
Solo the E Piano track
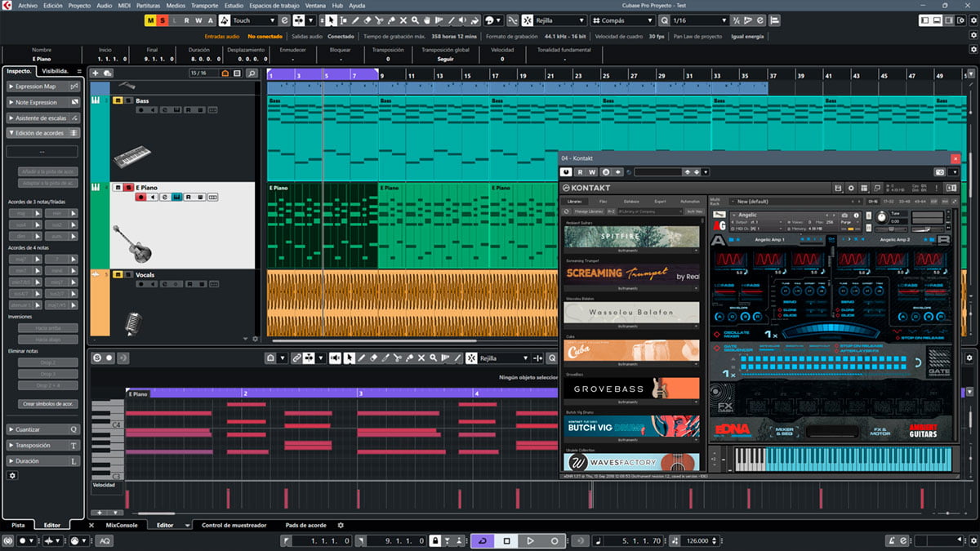click(x=128, y=187)
